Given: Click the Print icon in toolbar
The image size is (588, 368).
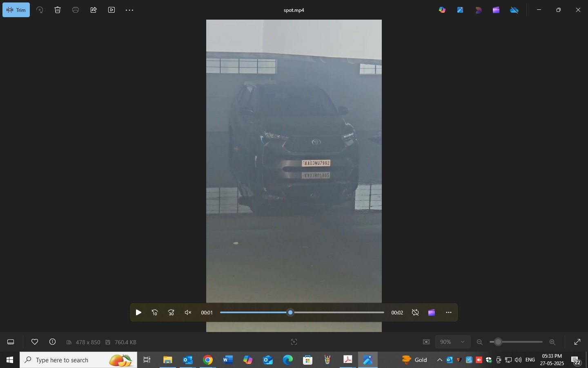Looking at the screenshot, I should pos(76,10).
